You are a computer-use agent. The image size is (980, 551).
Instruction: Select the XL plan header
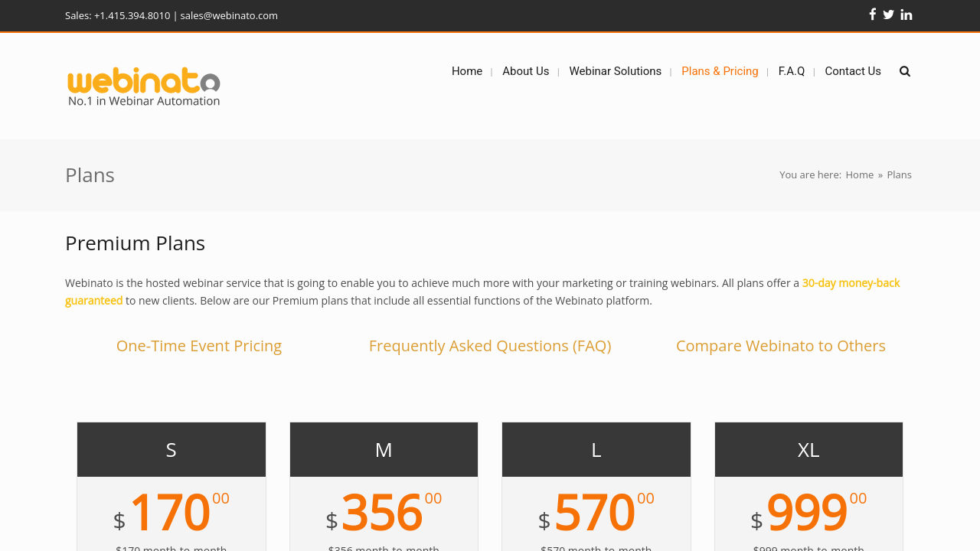[x=808, y=450]
